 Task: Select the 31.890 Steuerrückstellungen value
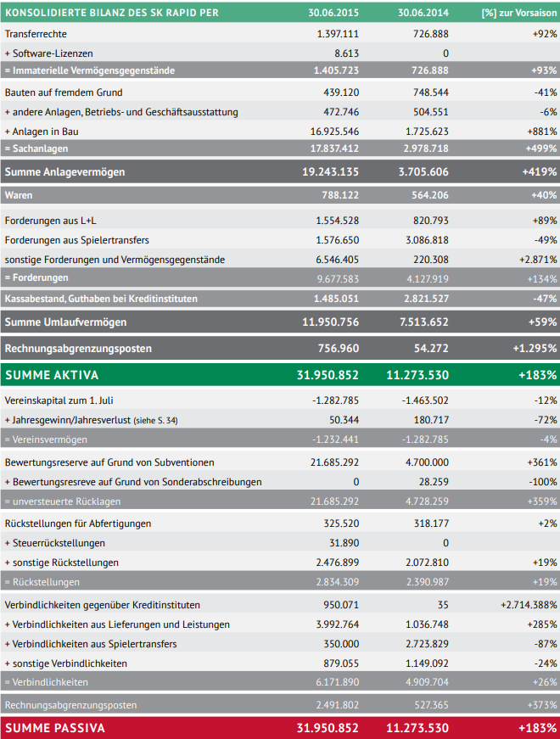point(344,543)
